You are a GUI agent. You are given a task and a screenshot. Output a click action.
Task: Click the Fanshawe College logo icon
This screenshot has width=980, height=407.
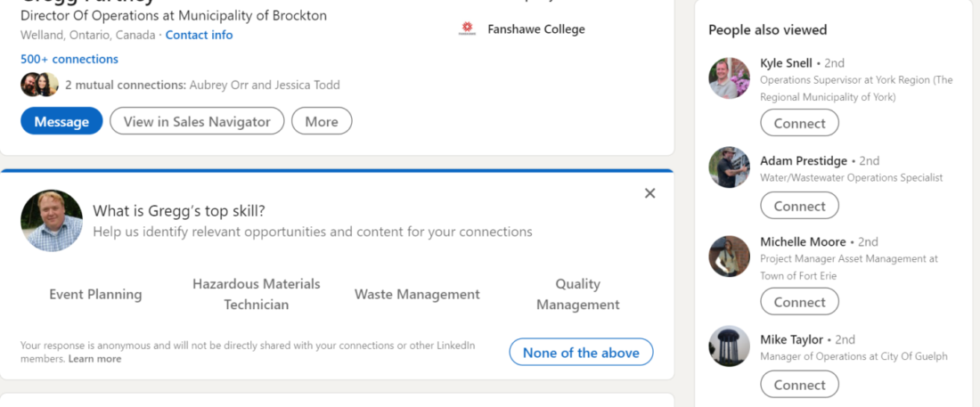[x=467, y=29]
